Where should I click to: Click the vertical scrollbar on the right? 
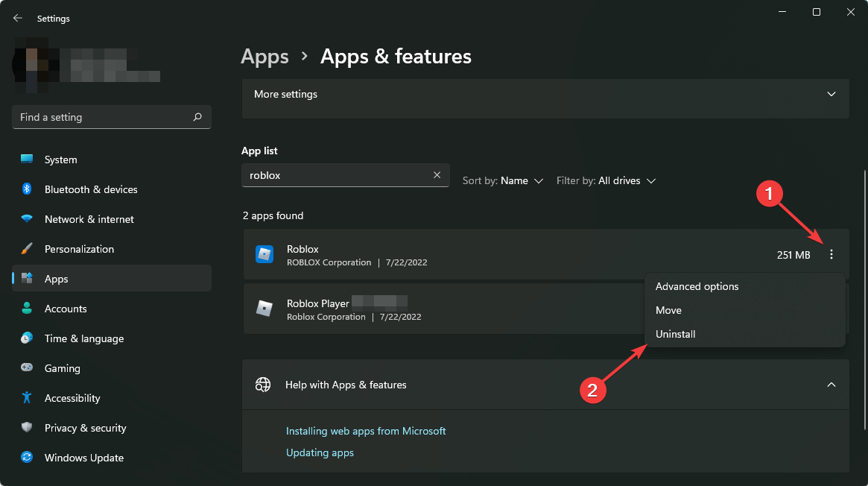[x=864, y=299]
